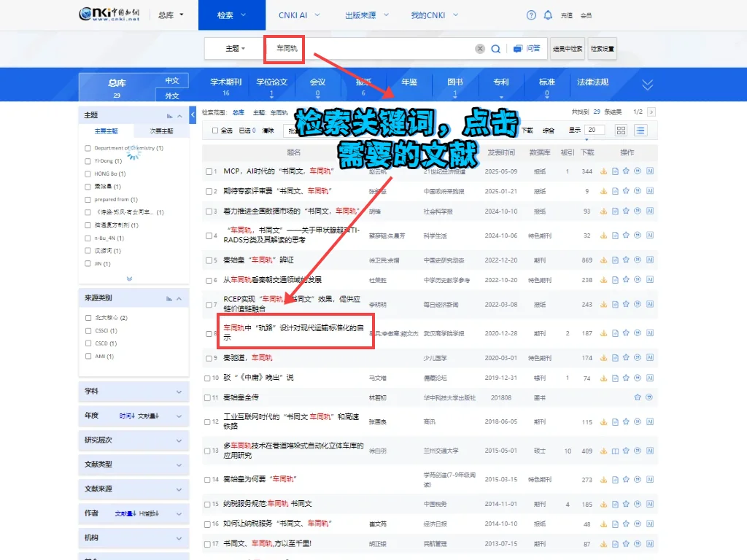Add the first result to favorites via star icon

coord(626,171)
